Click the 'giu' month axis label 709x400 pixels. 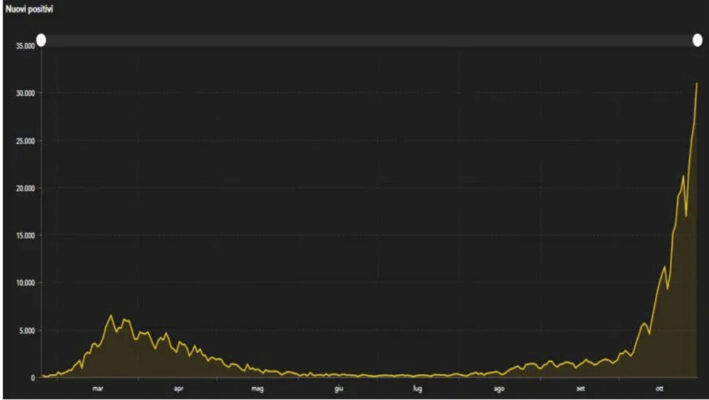339,388
